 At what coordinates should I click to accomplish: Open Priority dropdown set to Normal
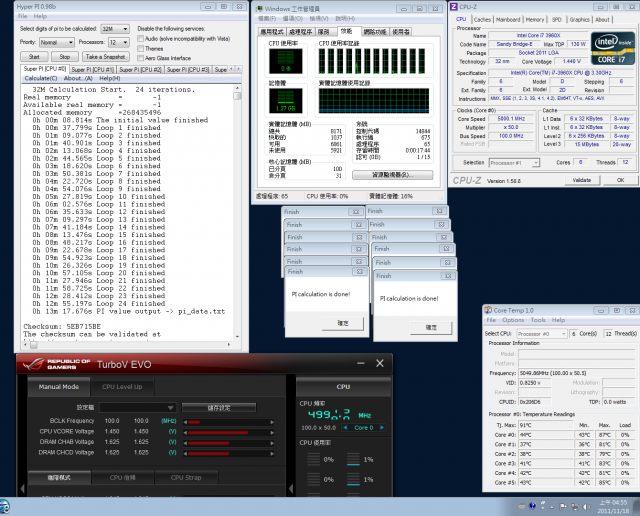pos(57,42)
